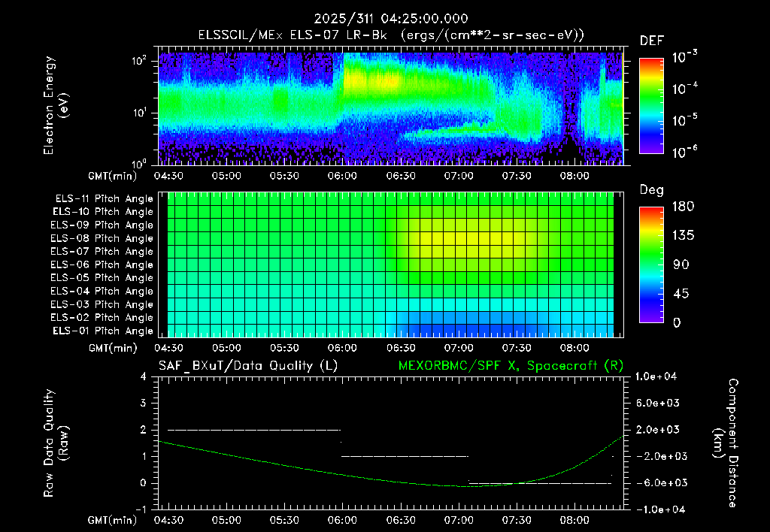The image size is (770, 532).
Task: Click the green MEXORBMC/SPF X, Spacecraft (R) title
Action: point(511,366)
